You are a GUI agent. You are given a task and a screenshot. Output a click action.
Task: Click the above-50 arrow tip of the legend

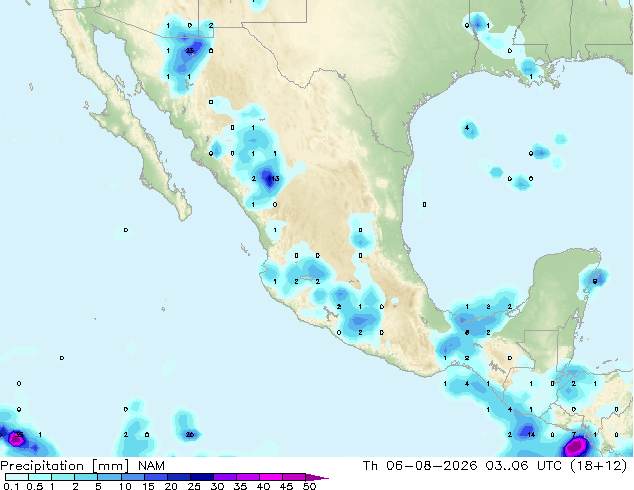pos(317,477)
